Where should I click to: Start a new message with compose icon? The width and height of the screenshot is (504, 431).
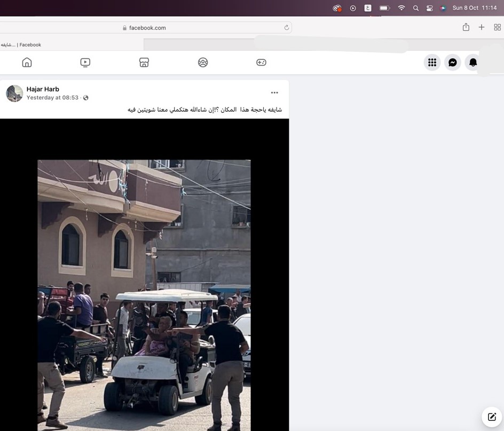(x=492, y=417)
